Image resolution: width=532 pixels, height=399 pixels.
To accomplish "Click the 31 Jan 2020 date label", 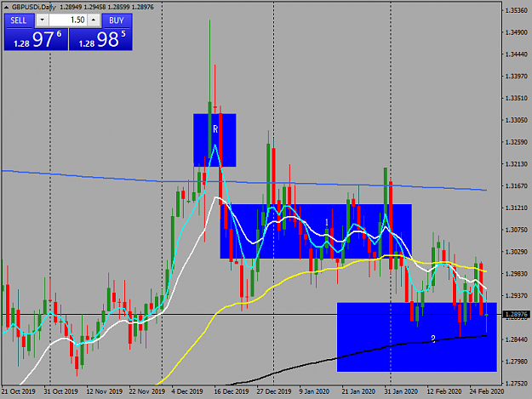I will click(401, 391).
